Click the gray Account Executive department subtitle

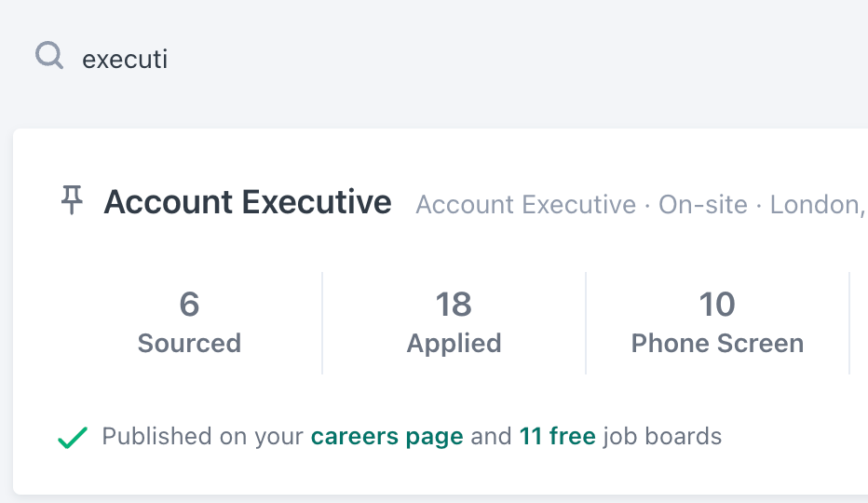[525, 205]
